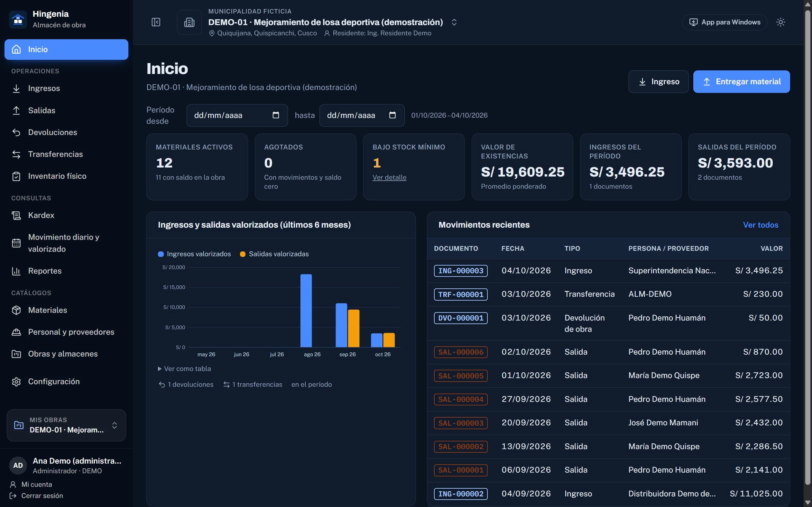This screenshot has height=507, width=812.
Task: Click the Materiales box icon
Action: [x=16, y=310]
